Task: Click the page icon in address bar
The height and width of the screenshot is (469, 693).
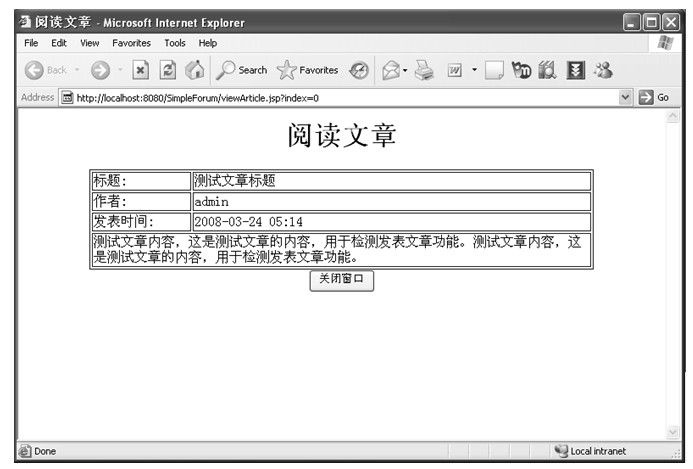Action: click(x=67, y=98)
